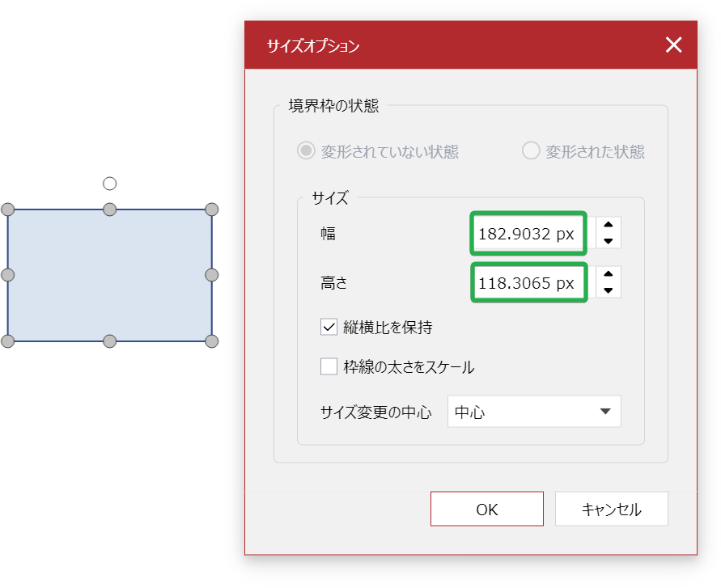Image resolution: width=721 pixels, height=588 pixels.
Task: Decrease 幅 width with down arrow
Action: pos(609,241)
